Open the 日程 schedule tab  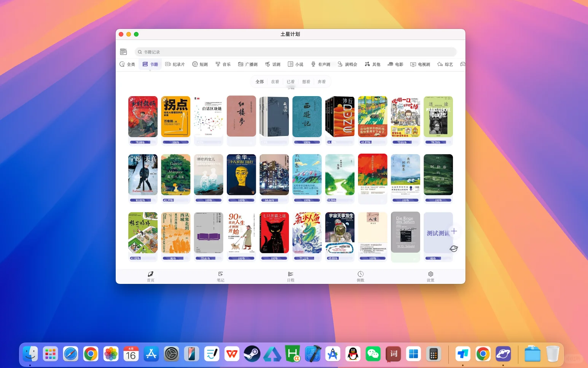coord(290,276)
